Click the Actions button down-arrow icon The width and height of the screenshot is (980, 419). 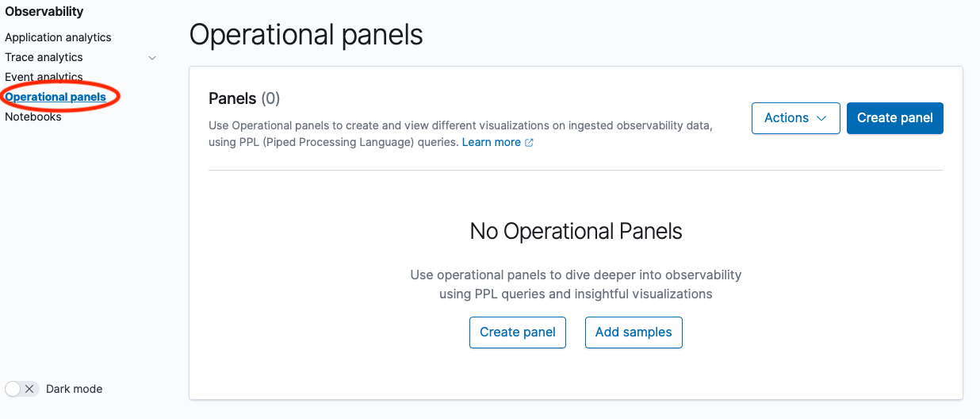821,118
